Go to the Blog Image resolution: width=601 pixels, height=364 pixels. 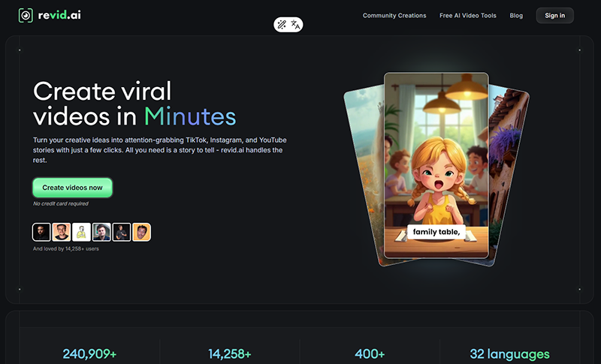pyautogui.click(x=516, y=15)
